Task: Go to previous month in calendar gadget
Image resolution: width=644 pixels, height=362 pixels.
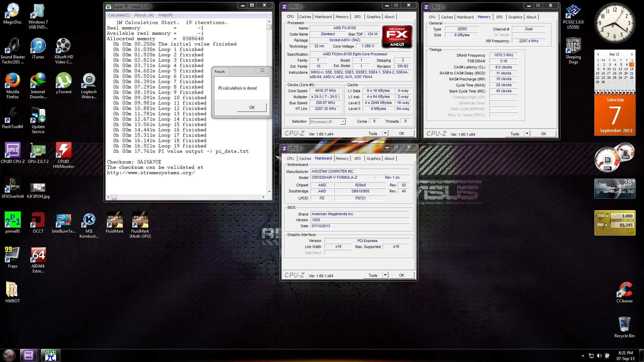Action: click(597, 54)
